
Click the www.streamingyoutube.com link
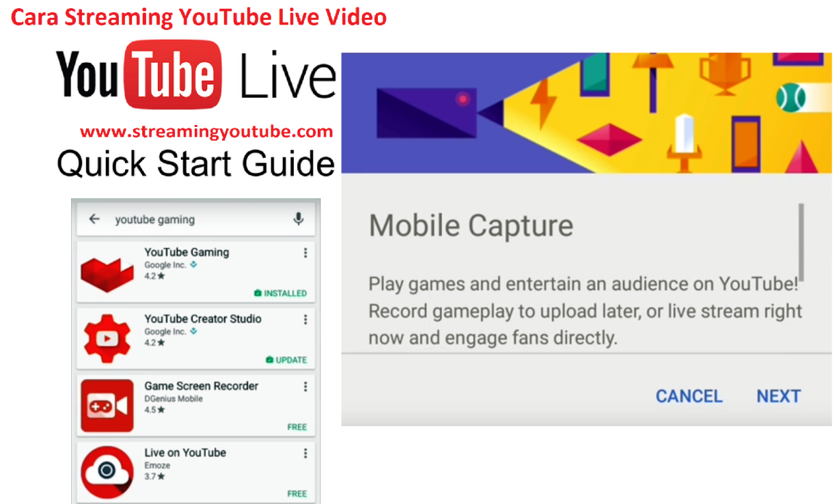pyautogui.click(x=206, y=131)
